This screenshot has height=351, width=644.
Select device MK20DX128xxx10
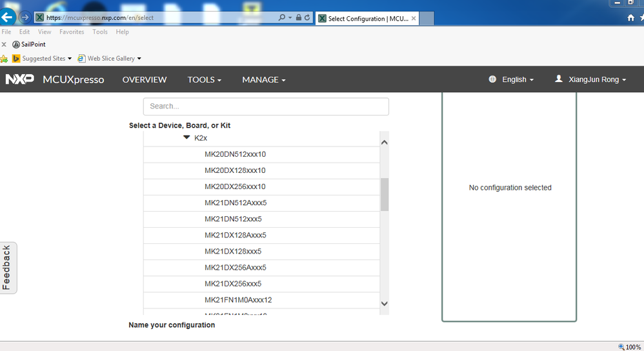coord(261,171)
